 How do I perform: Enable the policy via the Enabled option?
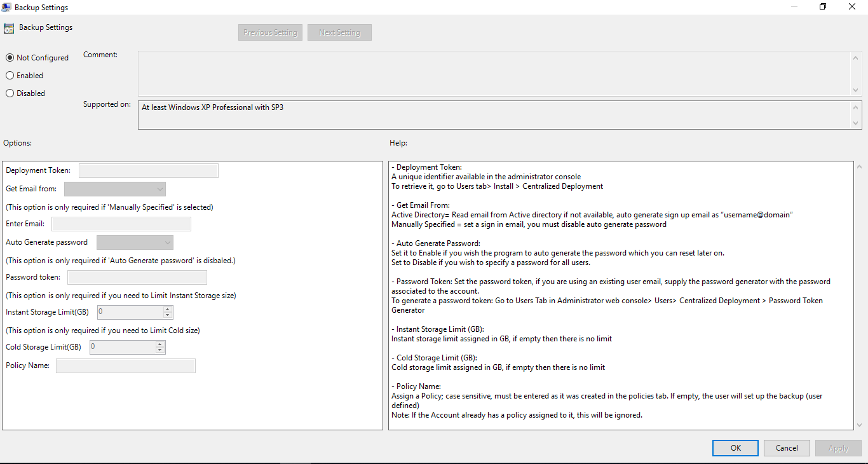(x=10, y=75)
